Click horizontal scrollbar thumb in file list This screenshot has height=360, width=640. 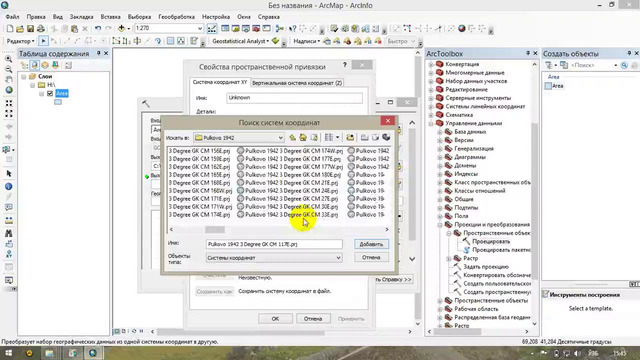point(215,229)
